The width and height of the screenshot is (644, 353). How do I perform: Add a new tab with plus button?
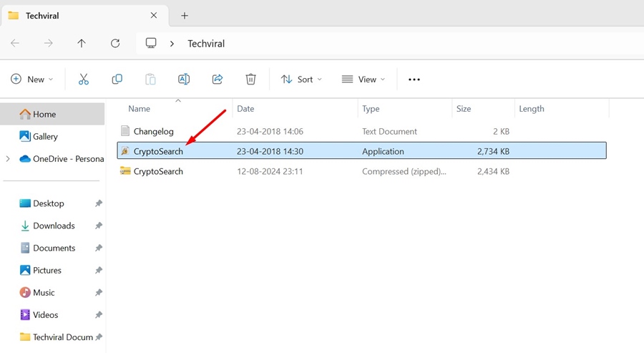pos(185,16)
